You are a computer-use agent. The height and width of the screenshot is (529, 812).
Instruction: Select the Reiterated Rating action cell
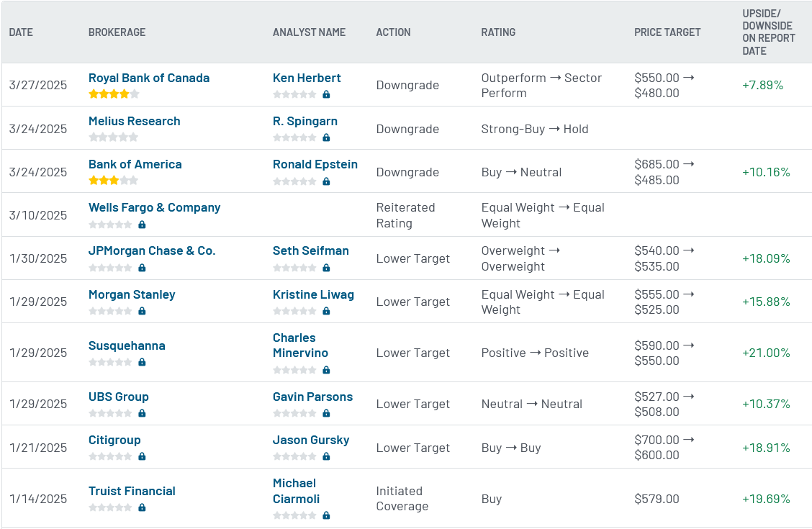coord(405,215)
